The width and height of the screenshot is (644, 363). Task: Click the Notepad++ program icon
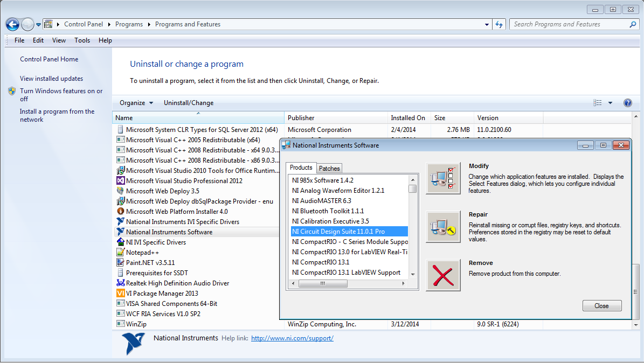[120, 253]
